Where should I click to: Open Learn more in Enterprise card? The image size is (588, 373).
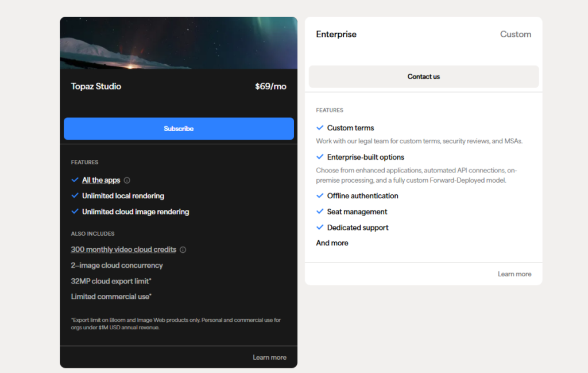pyautogui.click(x=514, y=274)
